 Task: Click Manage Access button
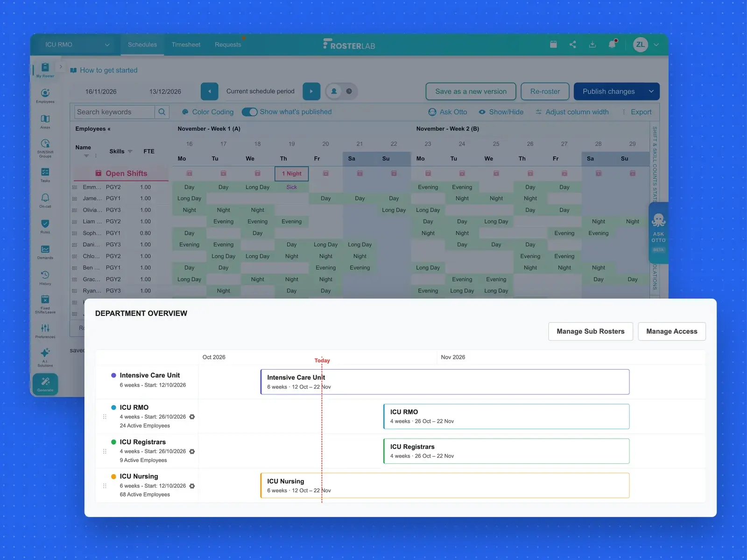[x=672, y=331]
